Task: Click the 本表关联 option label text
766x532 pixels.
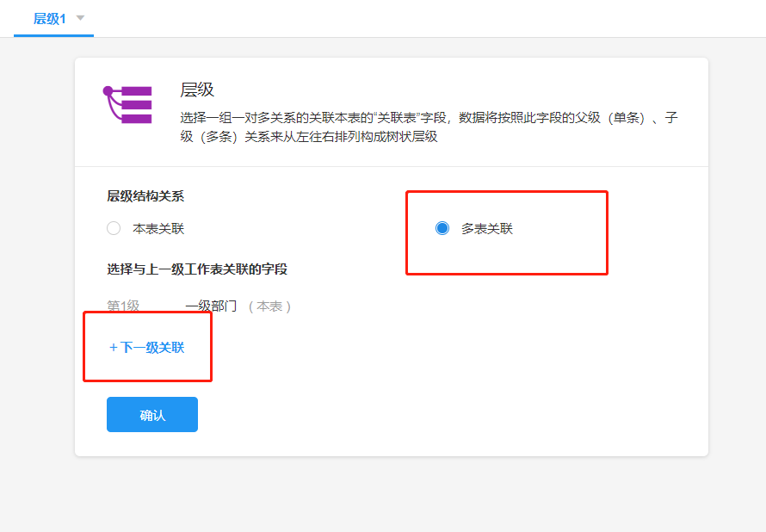Action: click(158, 229)
